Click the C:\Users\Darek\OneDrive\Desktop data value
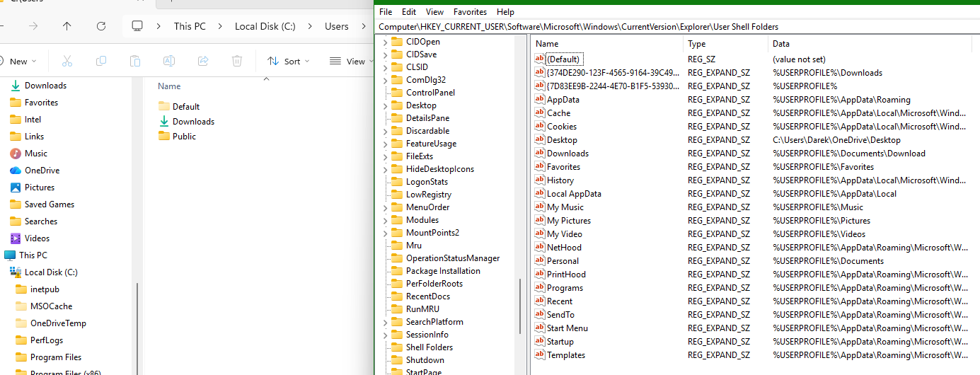The height and width of the screenshot is (375, 980). 836,140
